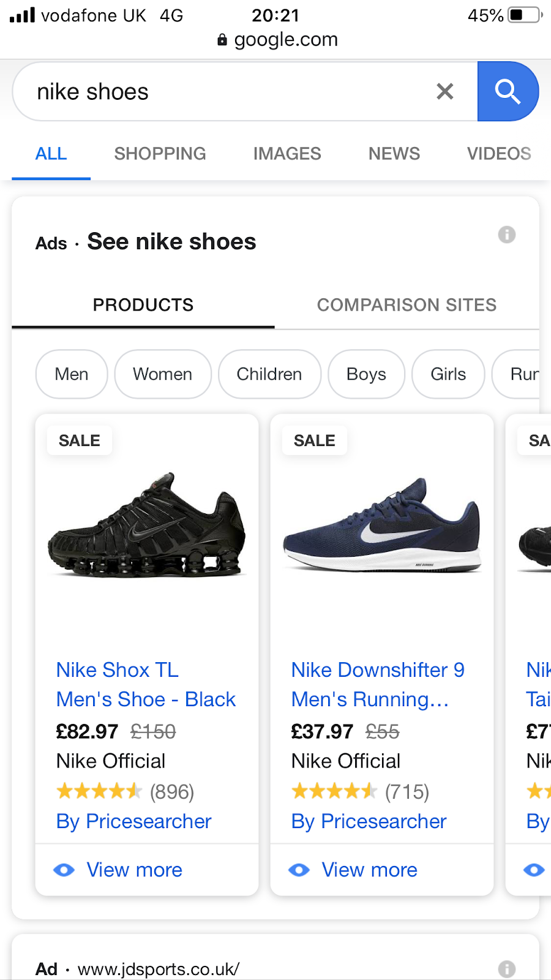Viewport: 551px width, 980px height.
Task: Filter products by Women chip
Action: tap(163, 374)
